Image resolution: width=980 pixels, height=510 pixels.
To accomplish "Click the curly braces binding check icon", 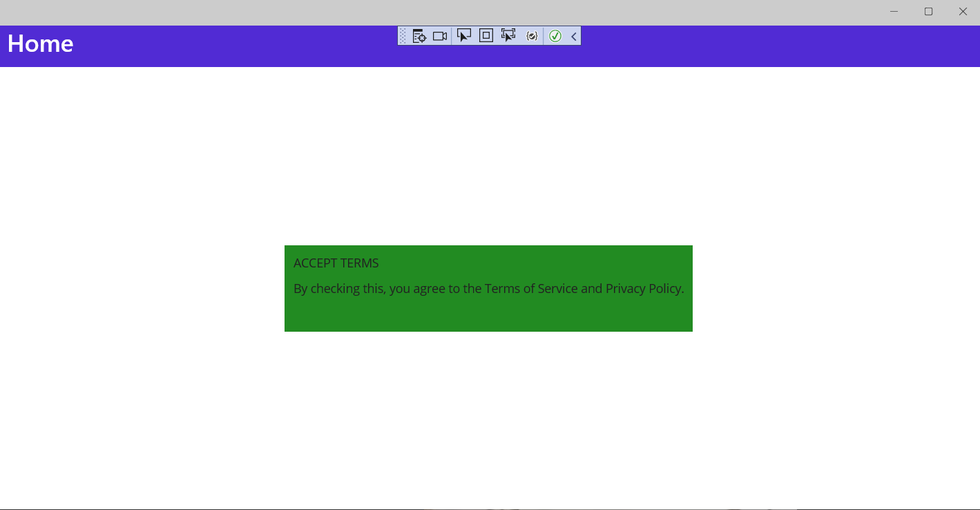I will point(532,36).
